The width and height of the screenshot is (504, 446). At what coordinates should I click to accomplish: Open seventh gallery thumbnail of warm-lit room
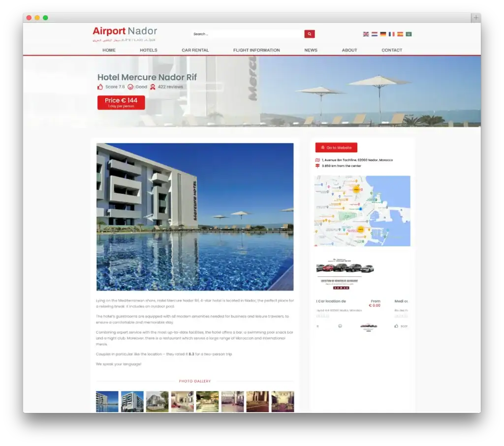(257, 401)
